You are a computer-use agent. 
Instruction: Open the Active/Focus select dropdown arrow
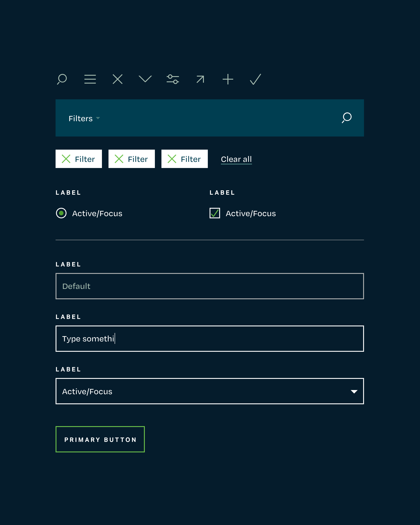tap(354, 392)
